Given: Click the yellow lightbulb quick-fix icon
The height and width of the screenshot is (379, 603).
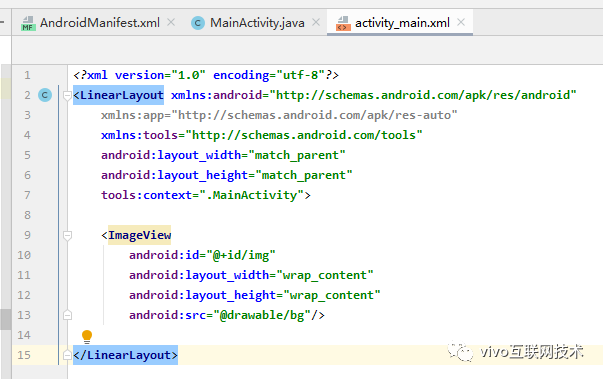Looking at the screenshot, I should click(87, 337).
